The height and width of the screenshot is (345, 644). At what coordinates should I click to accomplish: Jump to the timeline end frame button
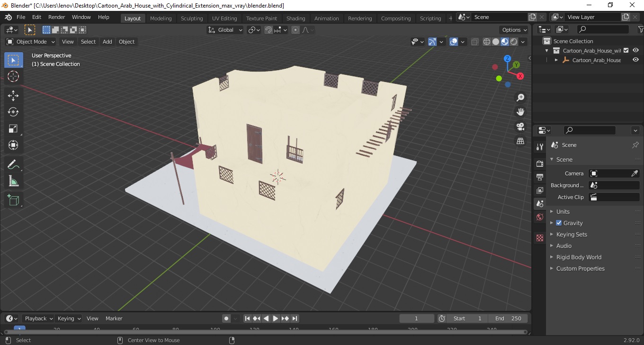pyautogui.click(x=295, y=318)
